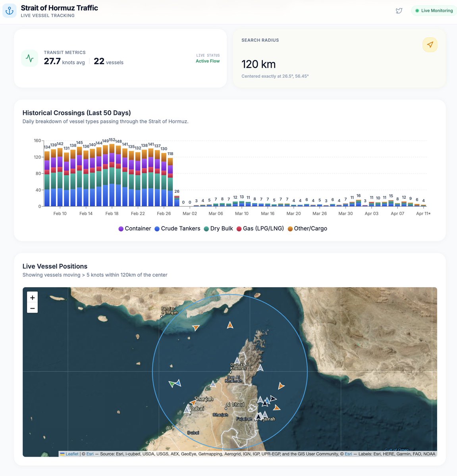Toggle the Crude Tankers legend series
457x476 pixels.
click(177, 228)
